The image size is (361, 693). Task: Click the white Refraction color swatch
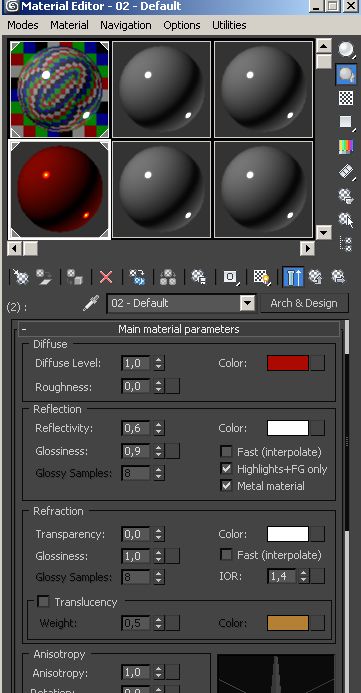point(288,534)
